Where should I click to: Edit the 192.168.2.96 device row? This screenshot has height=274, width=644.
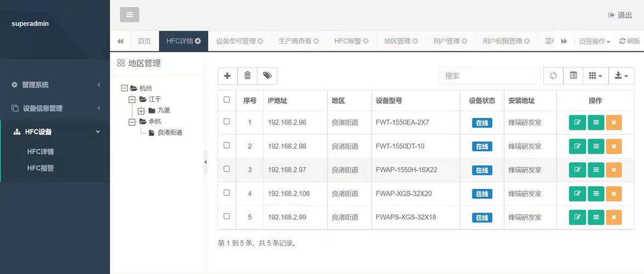[577, 122]
